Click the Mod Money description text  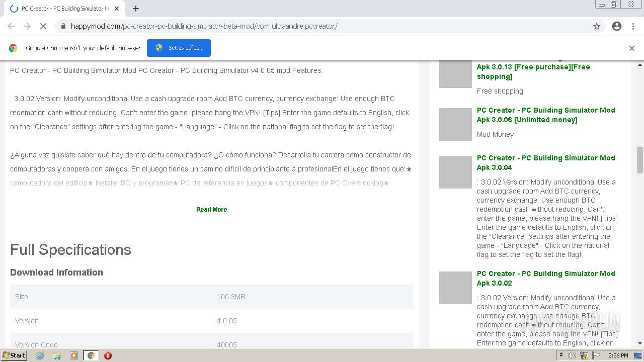click(496, 134)
